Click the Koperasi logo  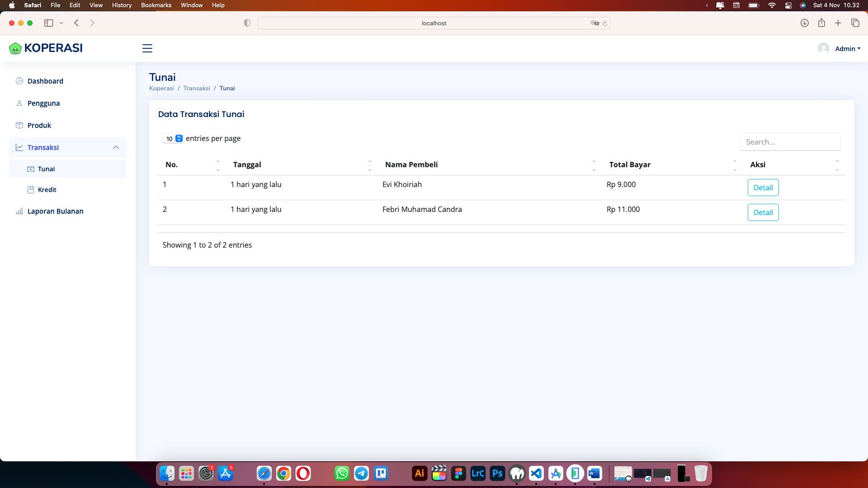[x=46, y=48]
